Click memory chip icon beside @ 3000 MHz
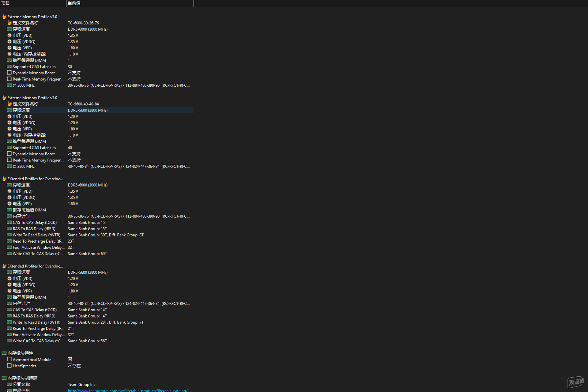 pyautogui.click(x=9, y=85)
